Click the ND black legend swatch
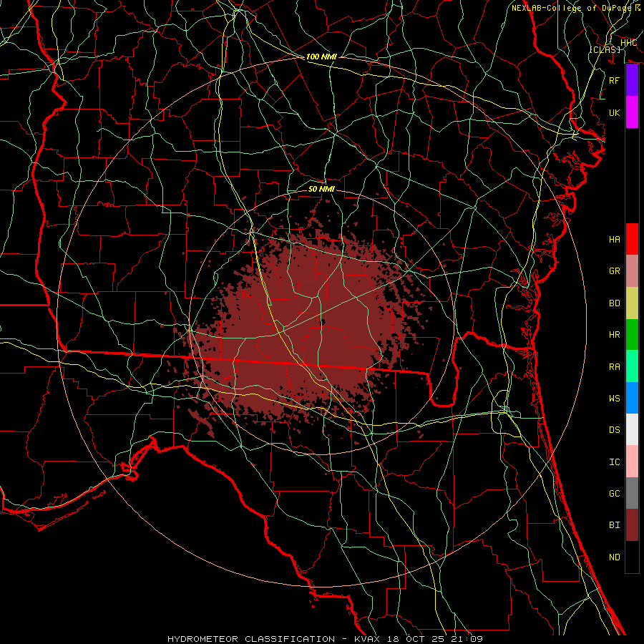 (x=632, y=557)
